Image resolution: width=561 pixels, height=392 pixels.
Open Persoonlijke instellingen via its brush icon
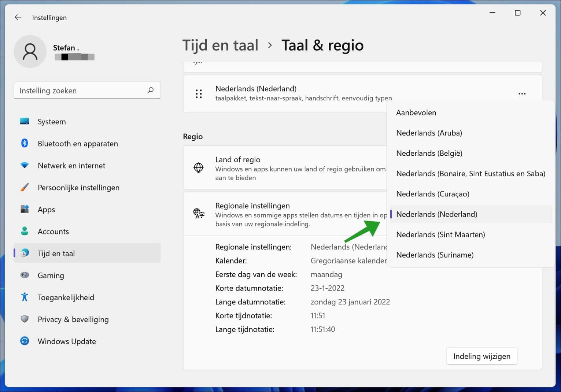pos(24,187)
